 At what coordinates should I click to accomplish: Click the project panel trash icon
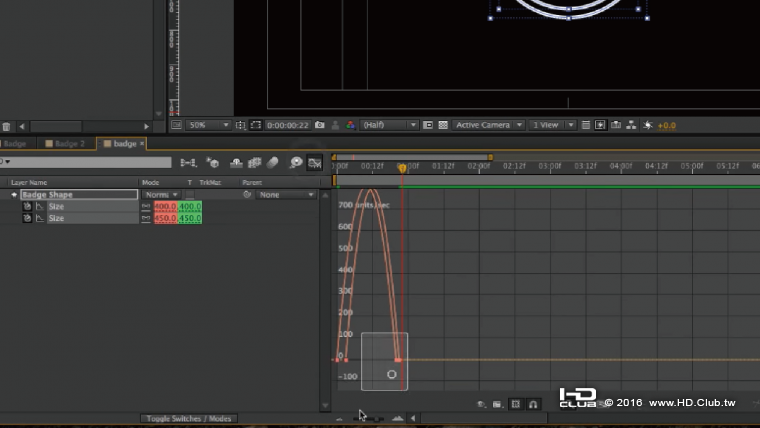point(6,127)
